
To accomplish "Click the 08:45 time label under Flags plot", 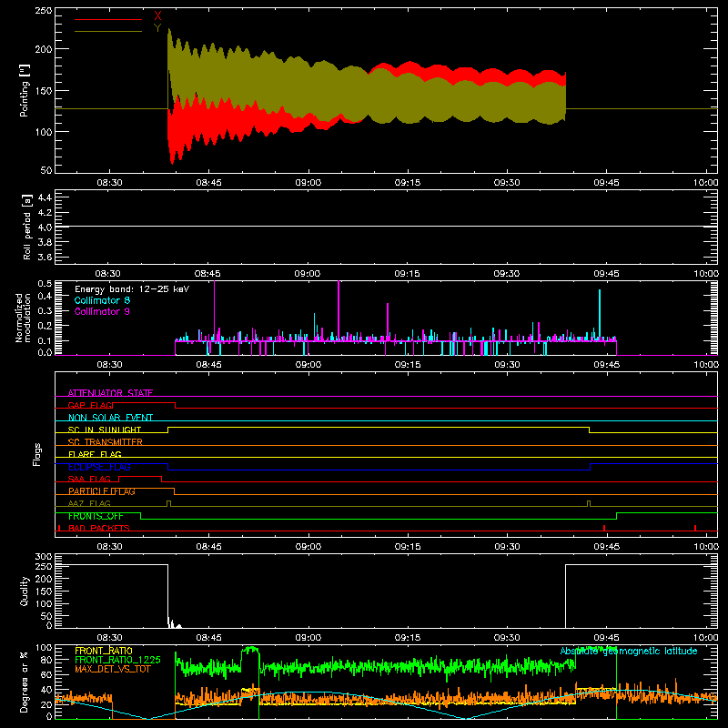I will click(x=209, y=547).
